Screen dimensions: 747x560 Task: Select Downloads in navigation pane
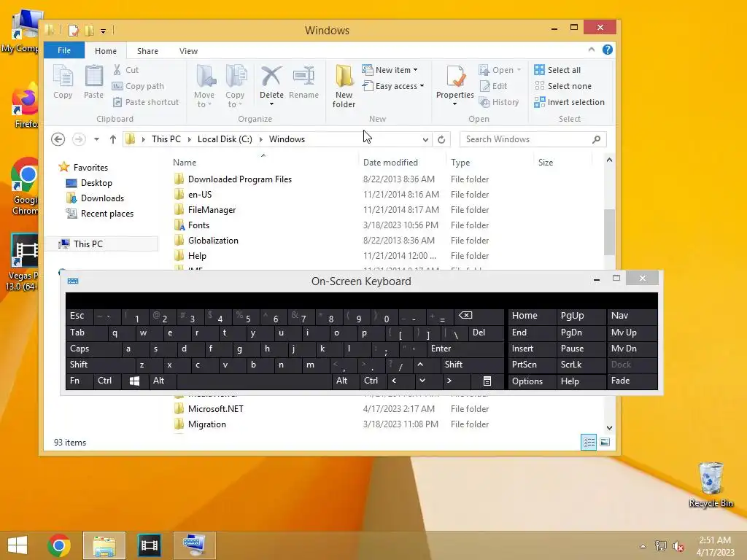click(102, 198)
